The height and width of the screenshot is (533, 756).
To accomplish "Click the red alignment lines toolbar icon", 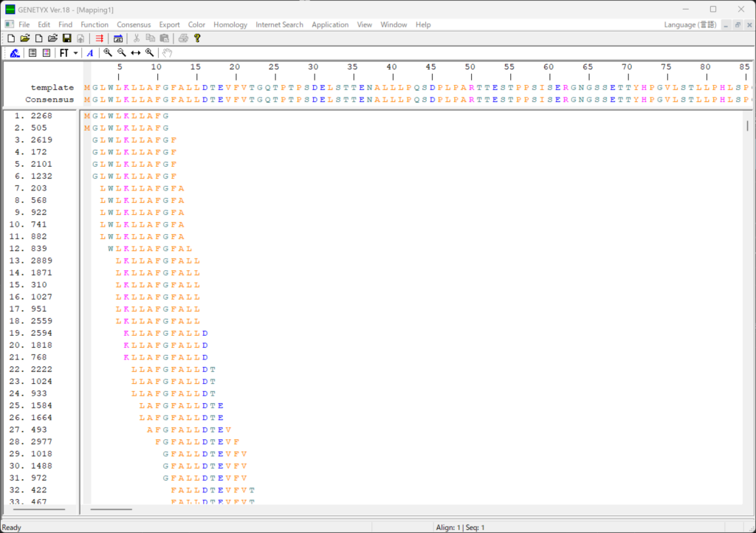I will click(99, 38).
